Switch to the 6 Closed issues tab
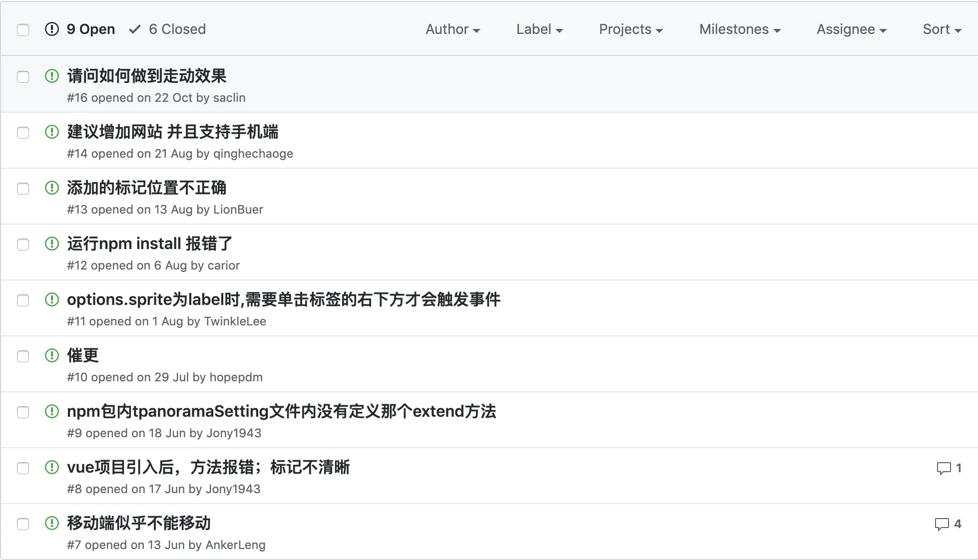The image size is (978, 560). coord(167,29)
